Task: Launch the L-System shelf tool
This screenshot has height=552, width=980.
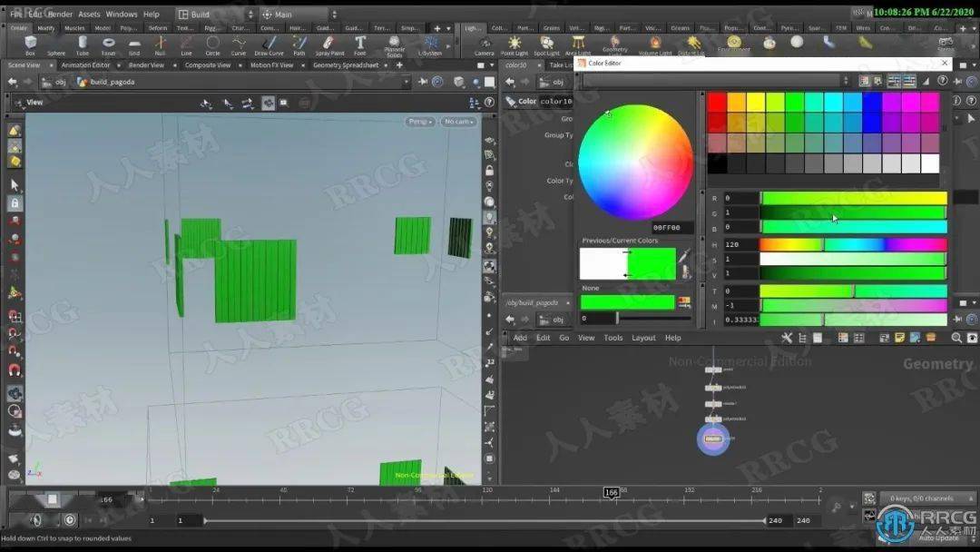Action: pos(430,45)
